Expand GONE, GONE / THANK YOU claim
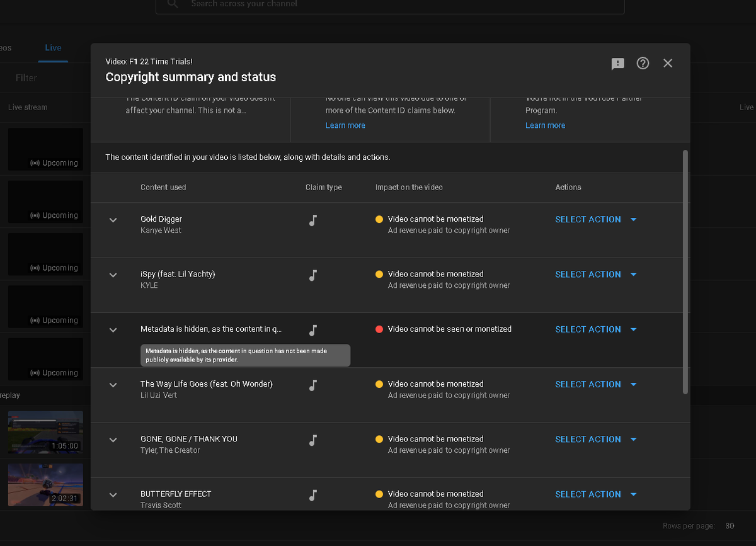Screen dimensions: 756x546 113,440
